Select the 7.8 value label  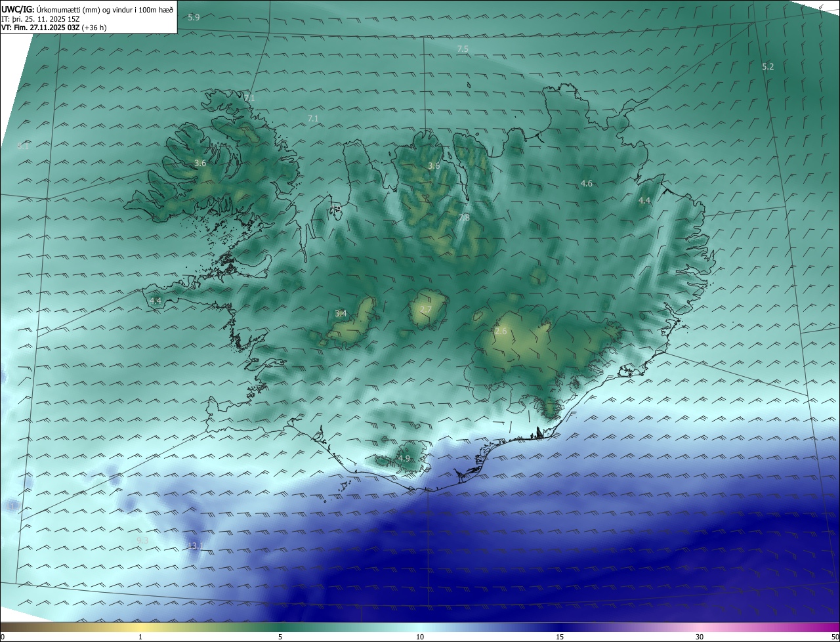point(464,217)
